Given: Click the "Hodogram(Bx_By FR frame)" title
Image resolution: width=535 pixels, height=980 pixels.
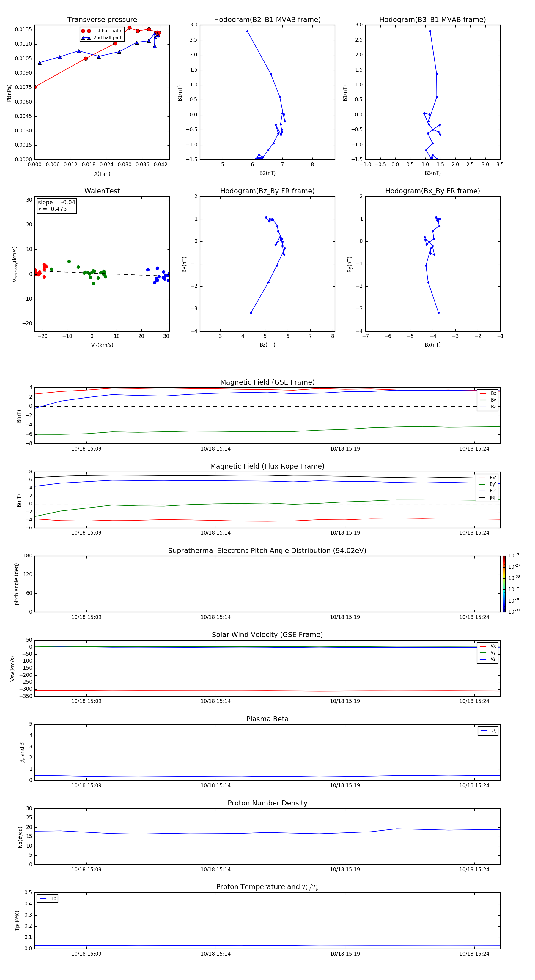Looking at the screenshot, I should [432, 191].
